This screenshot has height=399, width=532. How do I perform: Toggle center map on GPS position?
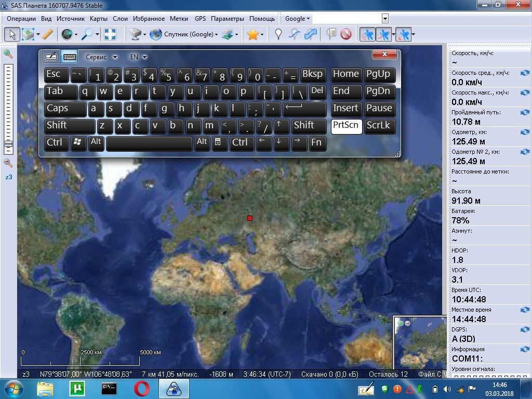403,34
